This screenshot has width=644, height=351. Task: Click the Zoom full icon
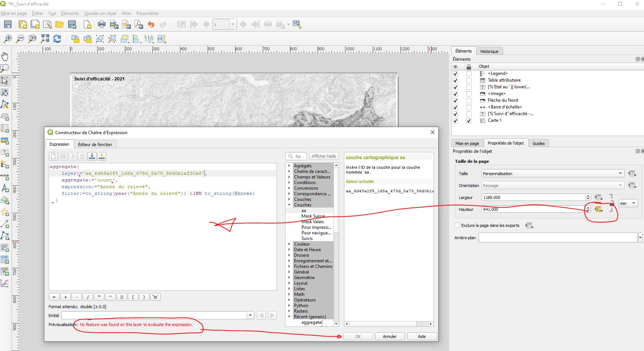(x=45, y=39)
